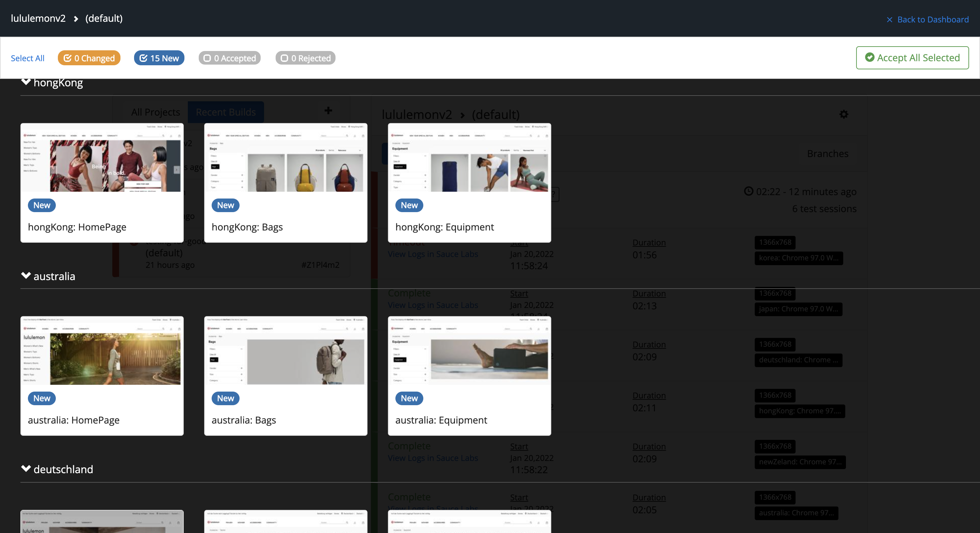Toggle the 0 Rejected filter checkbox

point(284,58)
